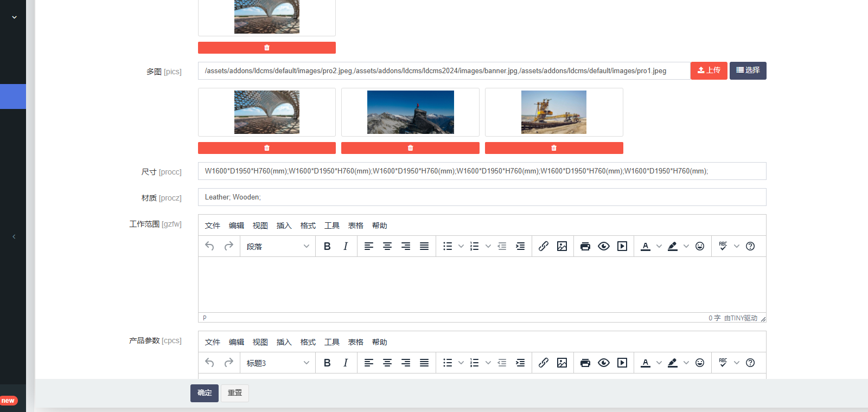Click the undo arrow in 工作范围 editor
This screenshot has height=412, width=868.
point(210,246)
